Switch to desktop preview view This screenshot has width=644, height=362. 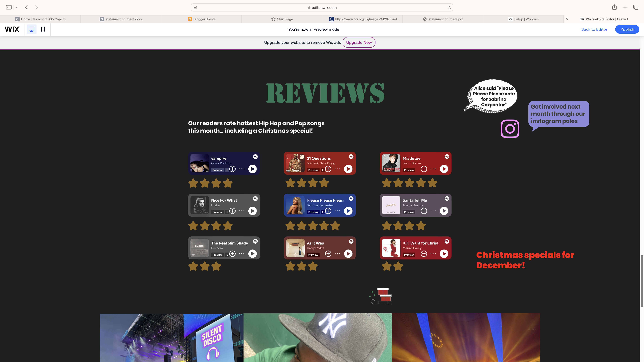point(31,29)
